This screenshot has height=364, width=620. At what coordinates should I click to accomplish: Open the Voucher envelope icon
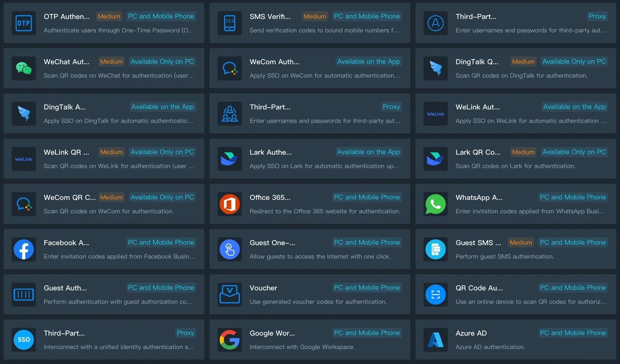[229, 295]
